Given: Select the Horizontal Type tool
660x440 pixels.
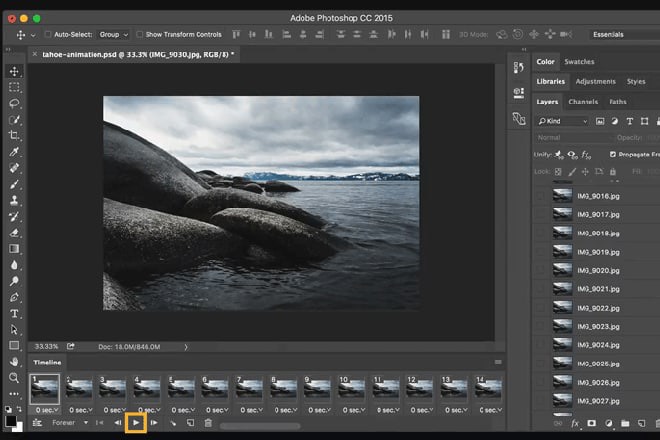Looking at the screenshot, I should pos(14,313).
